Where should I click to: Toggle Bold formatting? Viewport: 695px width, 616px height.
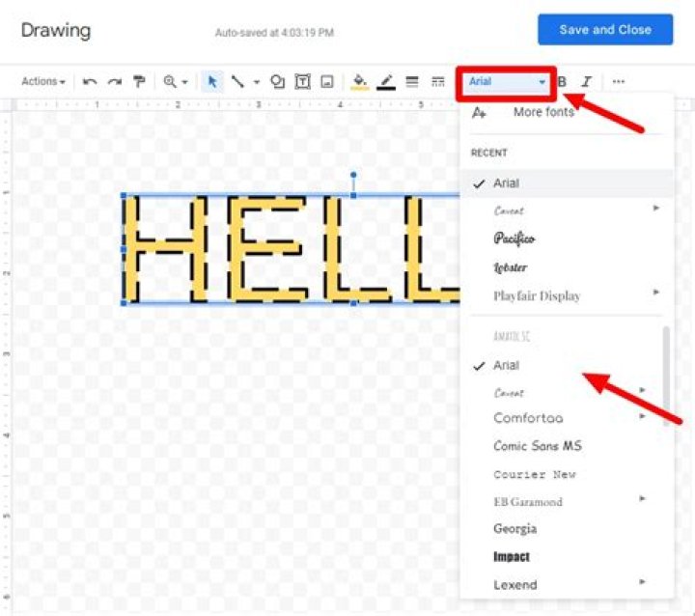click(562, 82)
